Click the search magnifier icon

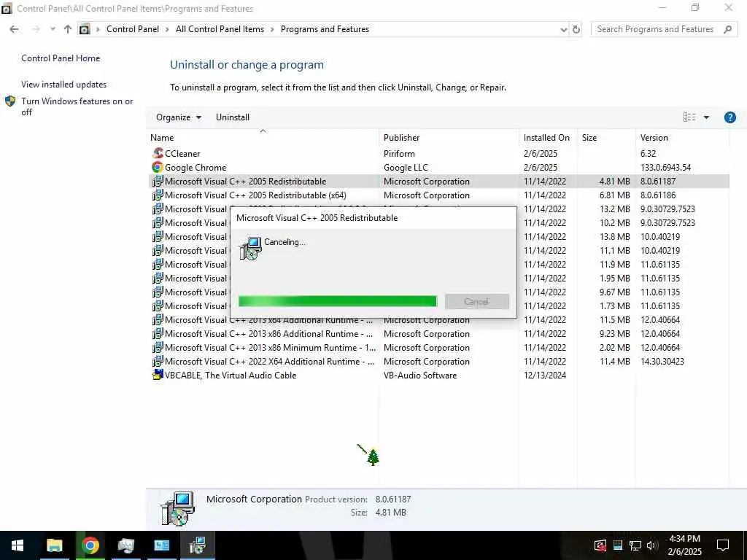coord(727,29)
